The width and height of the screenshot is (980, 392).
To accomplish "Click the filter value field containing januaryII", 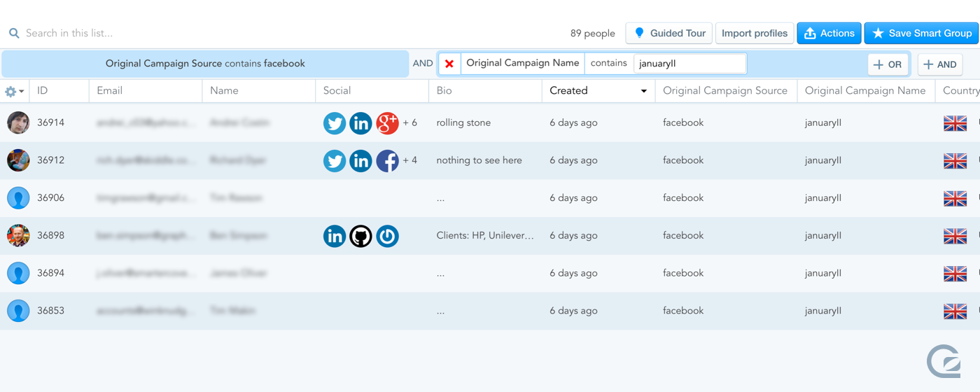I will tap(689, 64).
